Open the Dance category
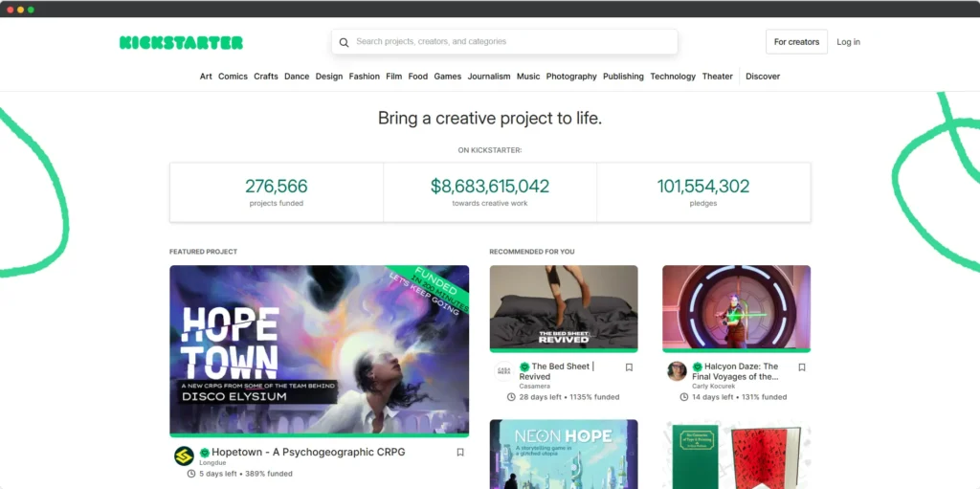 point(297,77)
